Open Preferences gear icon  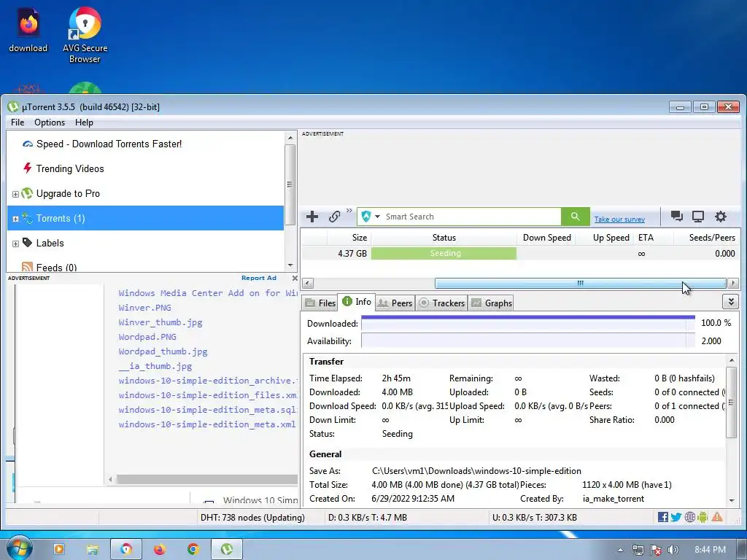(721, 217)
